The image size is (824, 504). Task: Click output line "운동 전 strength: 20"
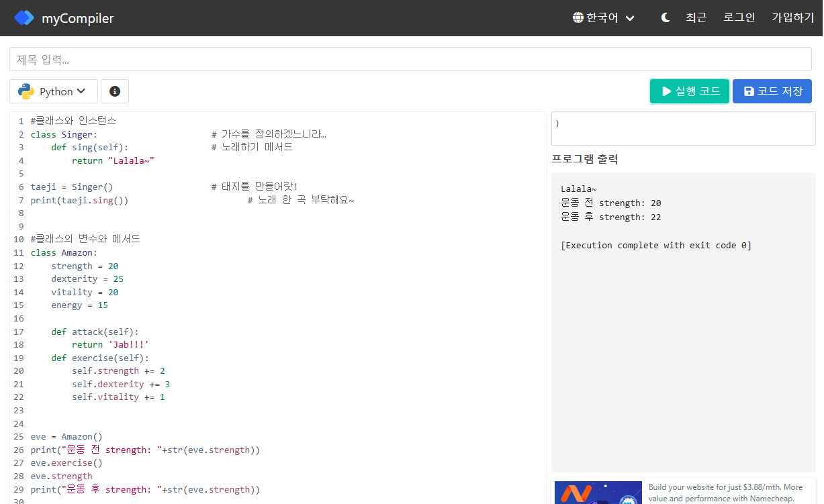pyautogui.click(x=611, y=203)
